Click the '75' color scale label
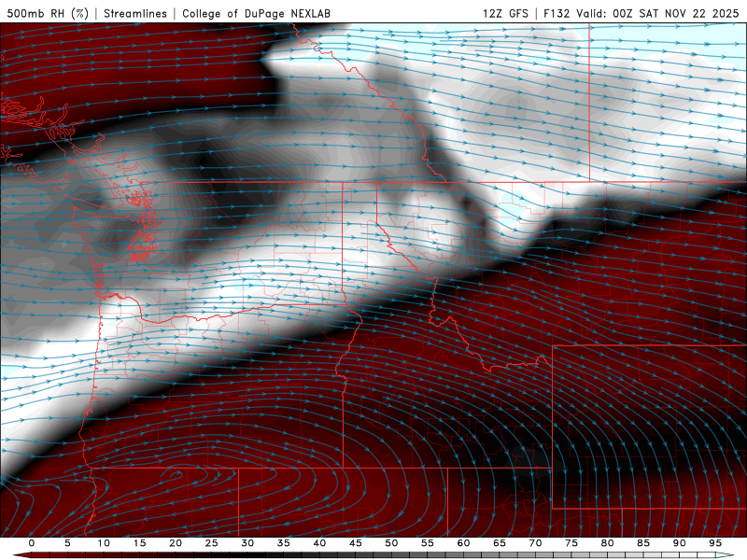Viewport: 747px width, 560px height. pyautogui.click(x=571, y=543)
